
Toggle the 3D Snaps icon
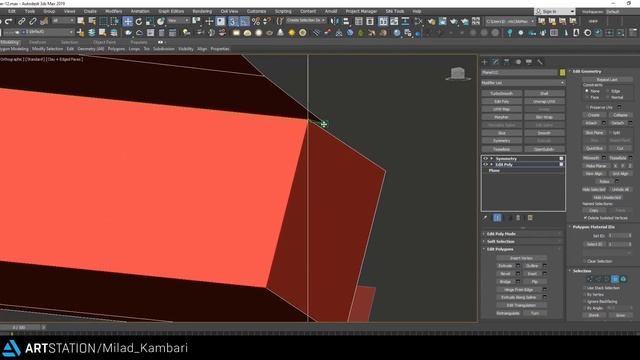pyautogui.click(x=233, y=21)
